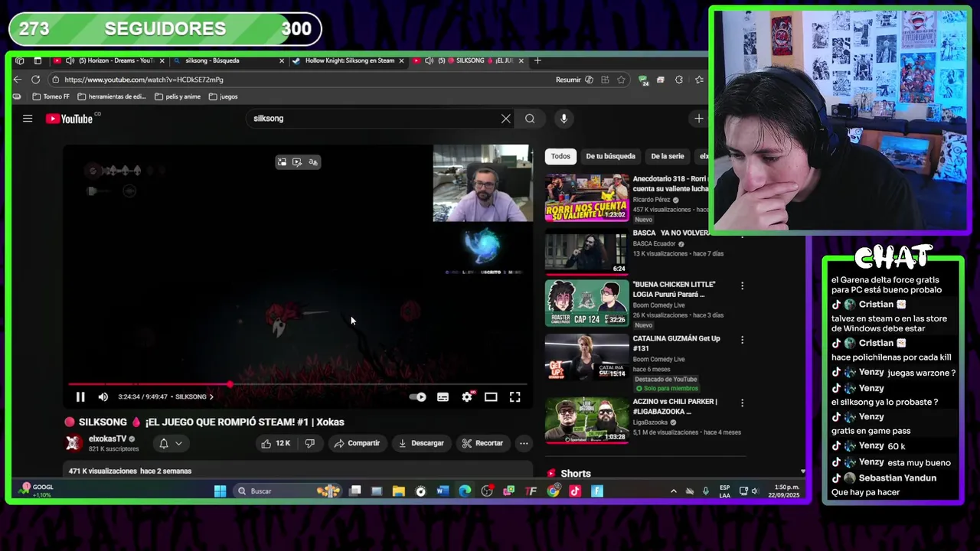980x551 pixels.
Task: Open Microsoft Edge from taskbar
Action: 465,491
